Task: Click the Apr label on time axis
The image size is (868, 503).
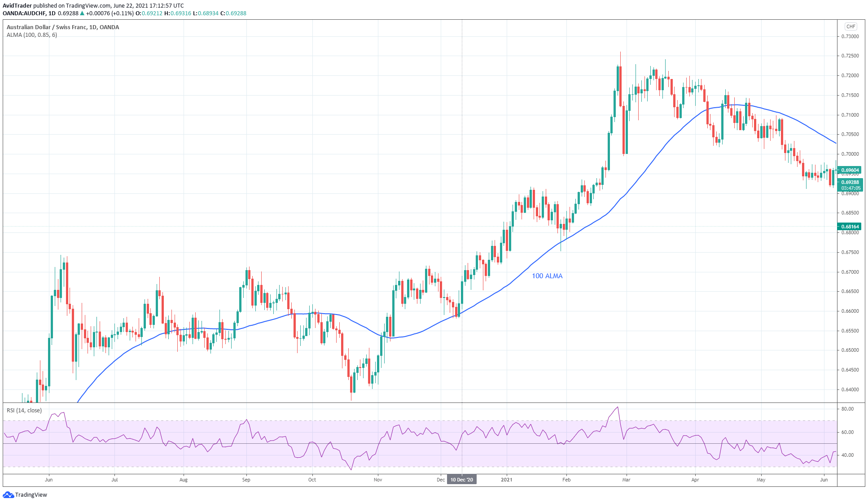Action: pos(695,480)
